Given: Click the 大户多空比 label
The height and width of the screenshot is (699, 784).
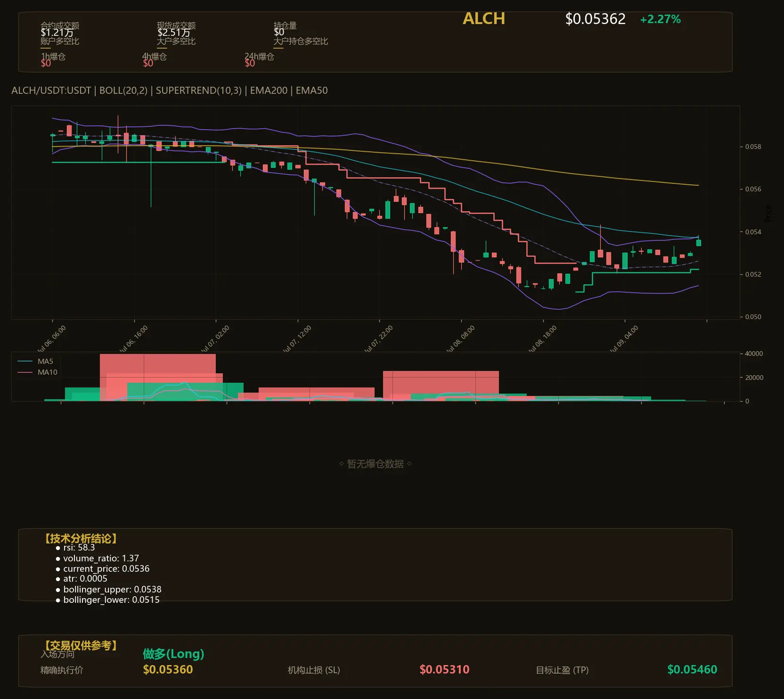Looking at the screenshot, I should coord(176,41).
